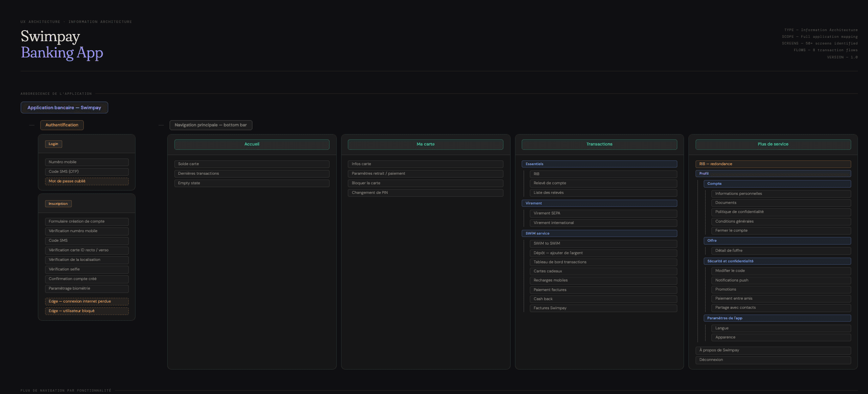Viewport: 868px width, 394px height.
Task: Open the Authentification section label
Action: 62,125
